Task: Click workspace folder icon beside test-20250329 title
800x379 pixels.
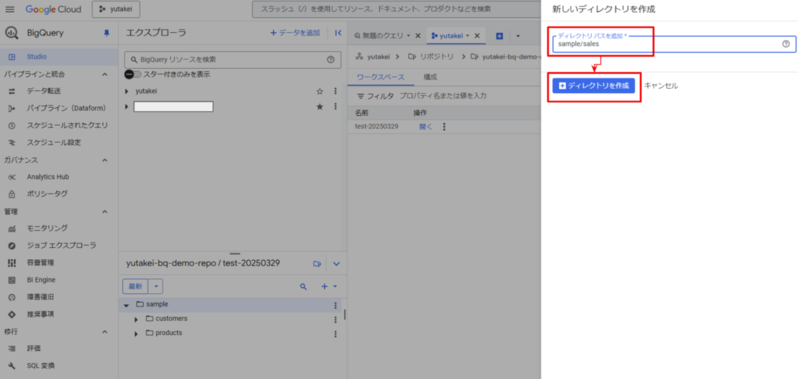Action: point(317,264)
